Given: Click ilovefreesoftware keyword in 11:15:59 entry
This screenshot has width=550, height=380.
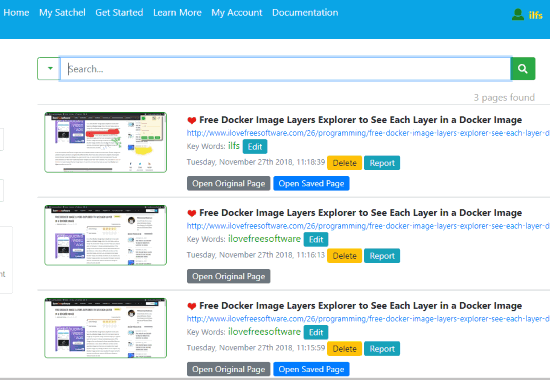Looking at the screenshot, I should click(x=264, y=332).
